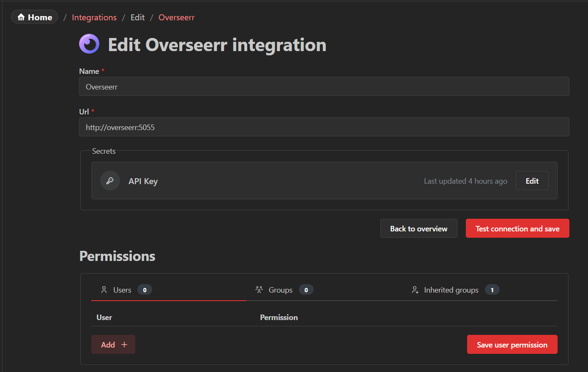Test connection and save the integration
This screenshot has height=372, width=588.
point(517,228)
